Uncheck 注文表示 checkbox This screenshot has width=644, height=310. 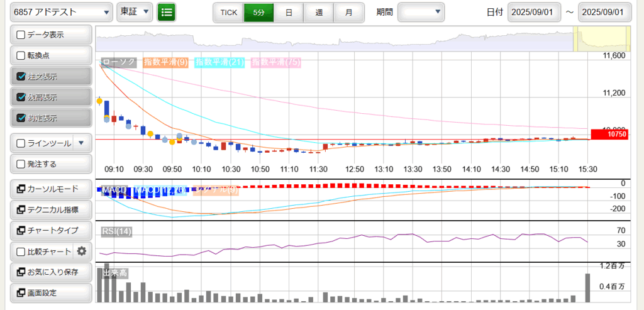21,76
